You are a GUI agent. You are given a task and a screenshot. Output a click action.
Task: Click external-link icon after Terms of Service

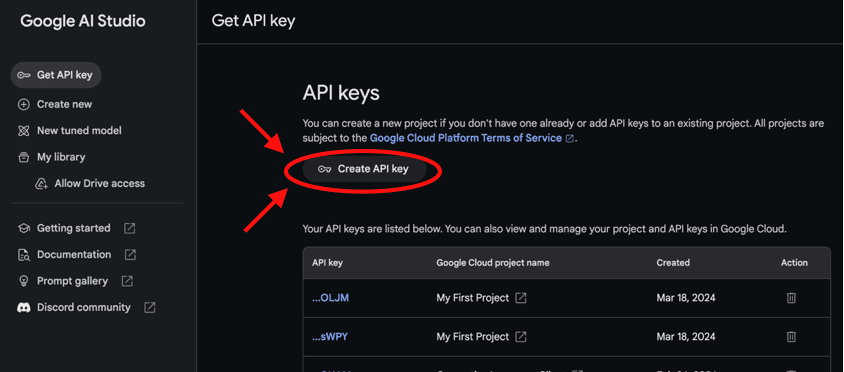pyautogui.click(x=569, y=138)
